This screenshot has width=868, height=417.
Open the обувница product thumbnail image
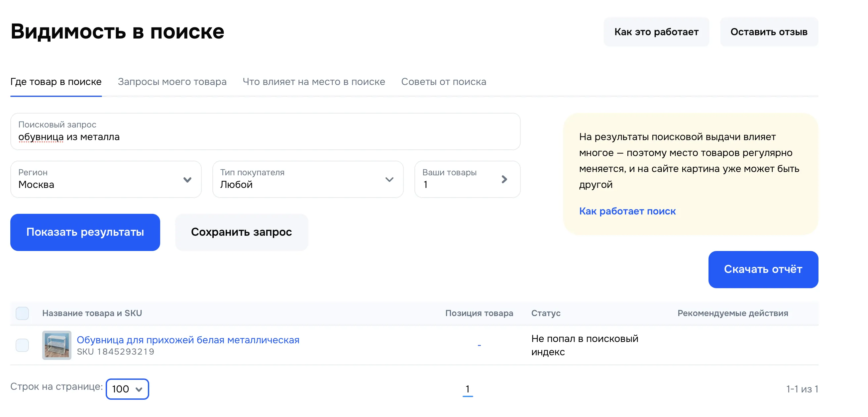[x=56, y=345]
